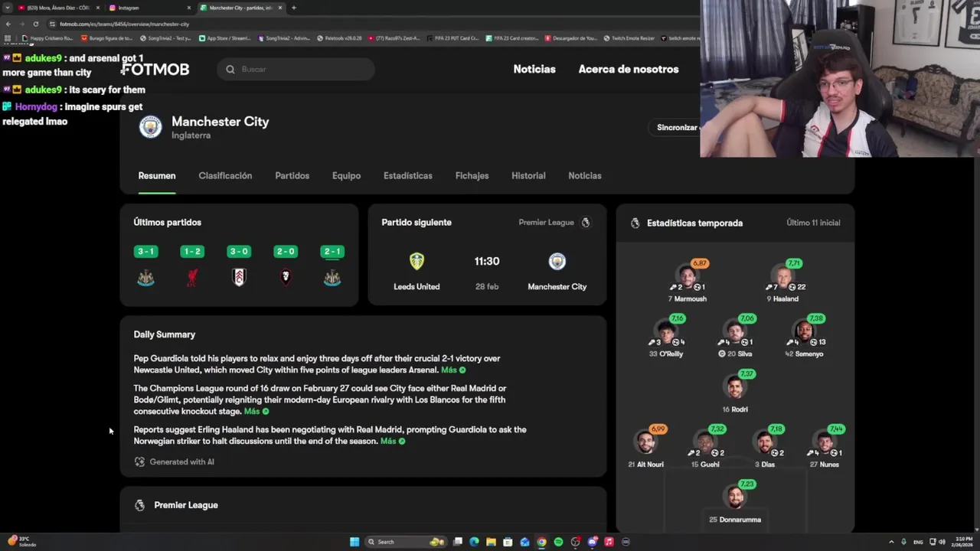Switch to the Partidos tab
The width and height of the screenshot is (980, 551).
[x=292, y=176]
